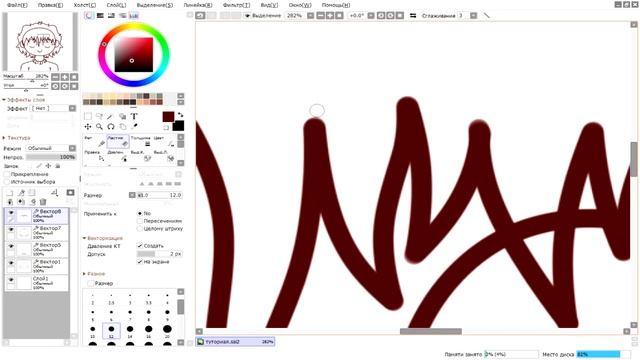The image size is (640, 360).
Task: Toggle the Создать checkbox
Action: pos(140,246)
